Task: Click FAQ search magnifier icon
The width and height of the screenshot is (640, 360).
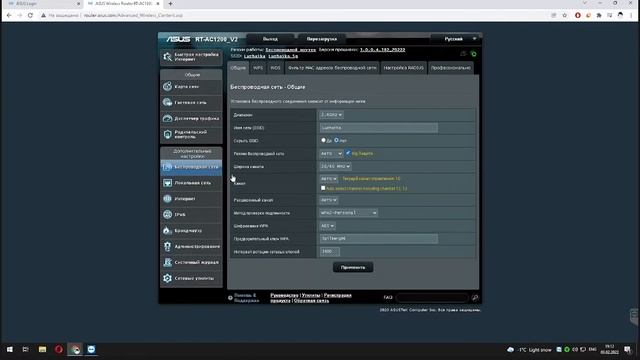Action: pyautogui.click(x=475, y=298)
